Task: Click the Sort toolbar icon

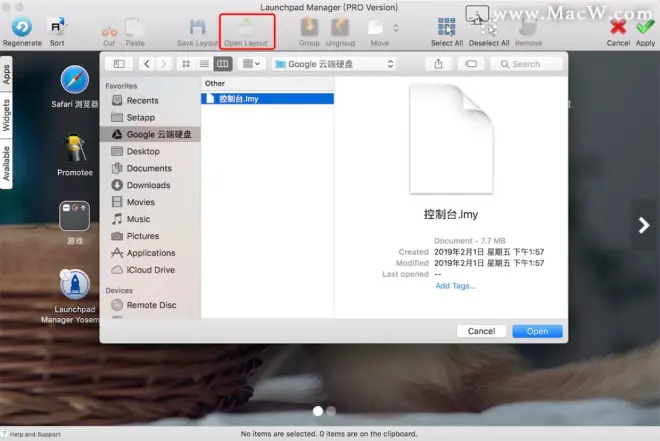Action: point(57,27)
